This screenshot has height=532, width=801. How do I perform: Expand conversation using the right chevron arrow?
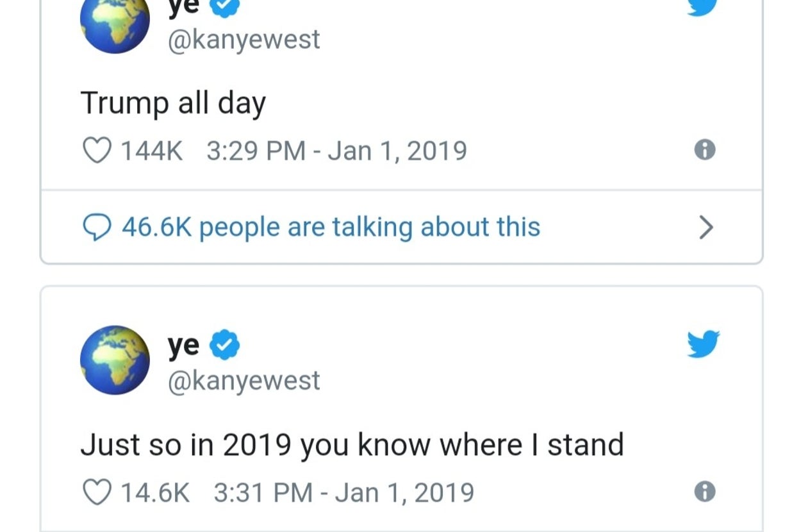tap(706, 227)
